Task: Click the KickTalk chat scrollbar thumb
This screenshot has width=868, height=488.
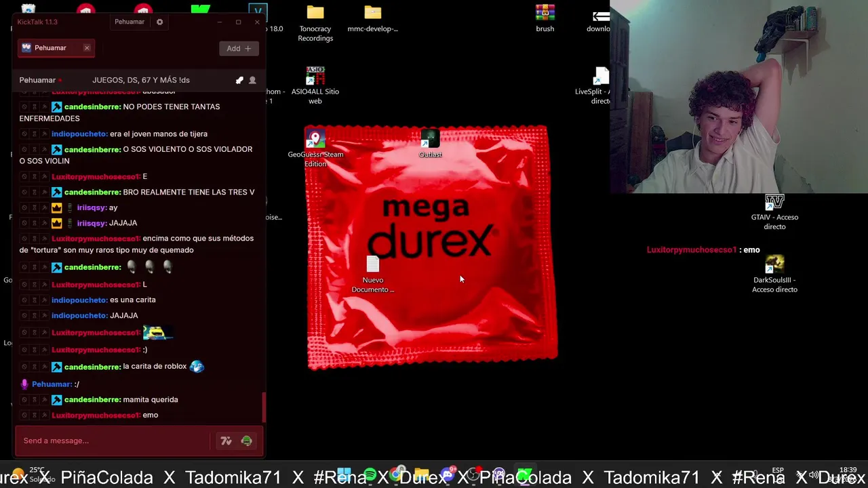Action: click(x=263, y=407)
